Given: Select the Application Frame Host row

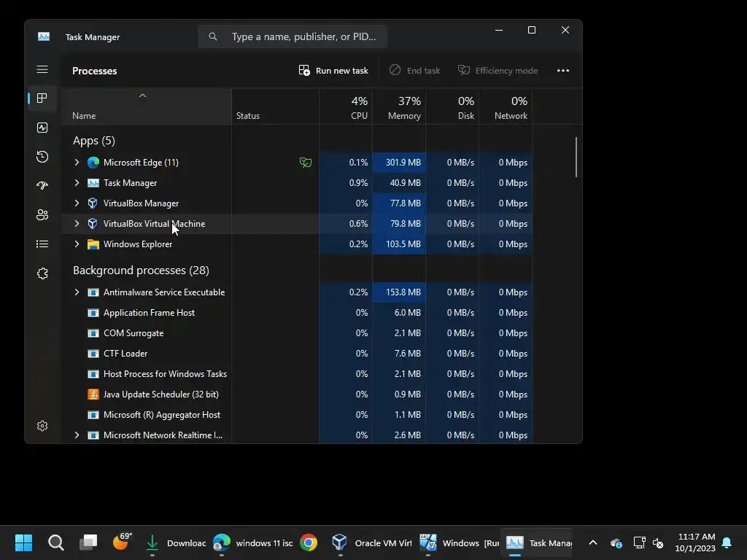Looking at the screenshot, I should [297, 313].
